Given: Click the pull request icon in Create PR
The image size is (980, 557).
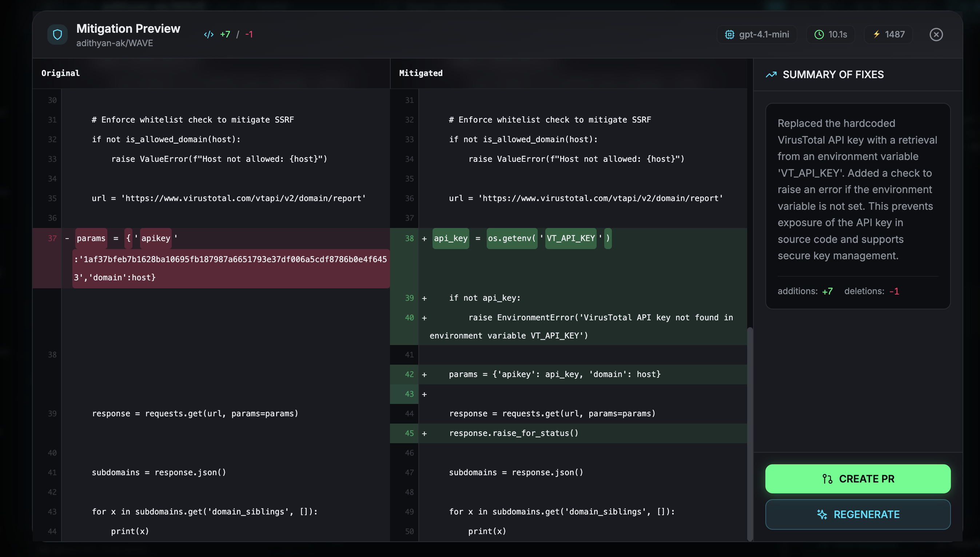Looking at the screenshot, I should (x=827, y=479).
